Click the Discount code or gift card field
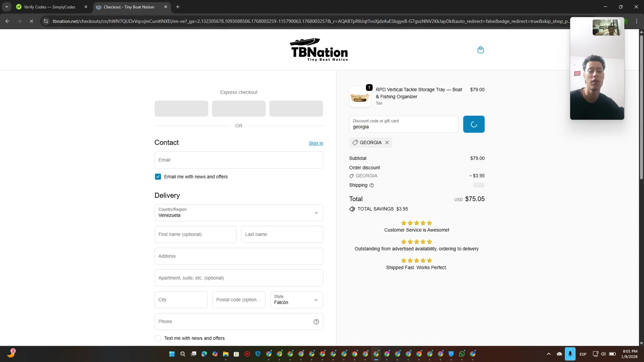The image size is (644, 362). tap(404, 124)
